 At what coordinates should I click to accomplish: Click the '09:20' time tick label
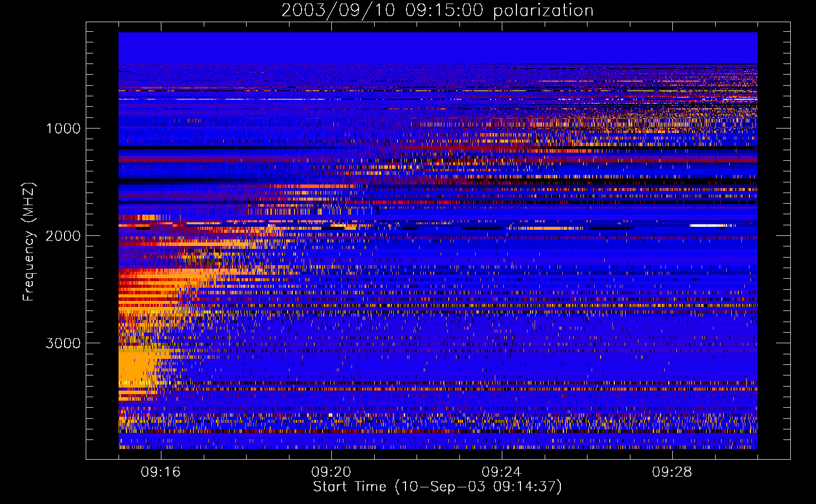pos(331,472)
